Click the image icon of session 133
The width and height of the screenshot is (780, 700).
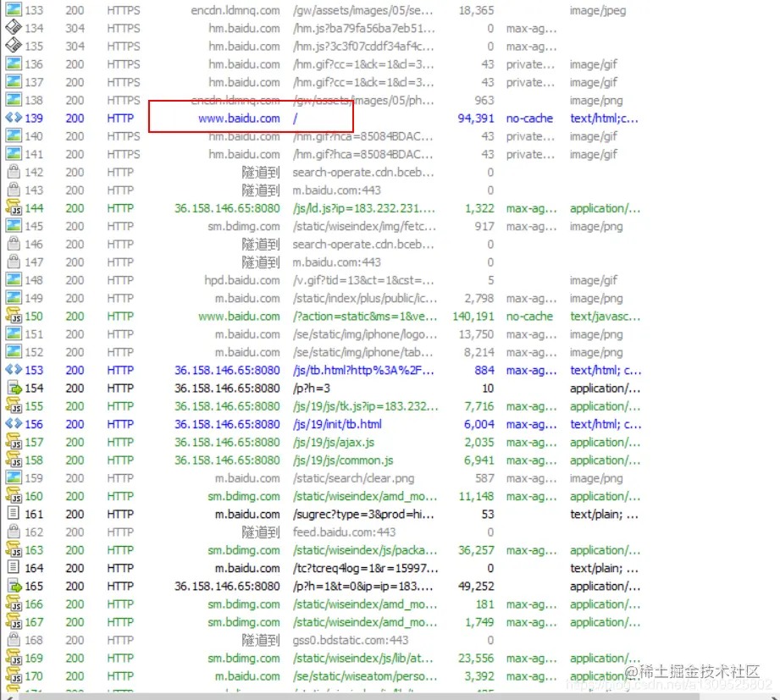(x=14, y=10)
